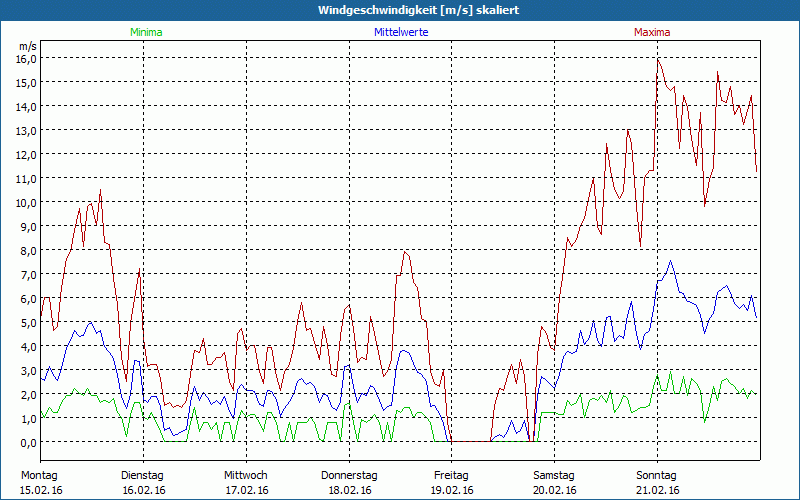Click the 6,0 y-axis value
The image size is (800, 500).
[x=30, y=298]
